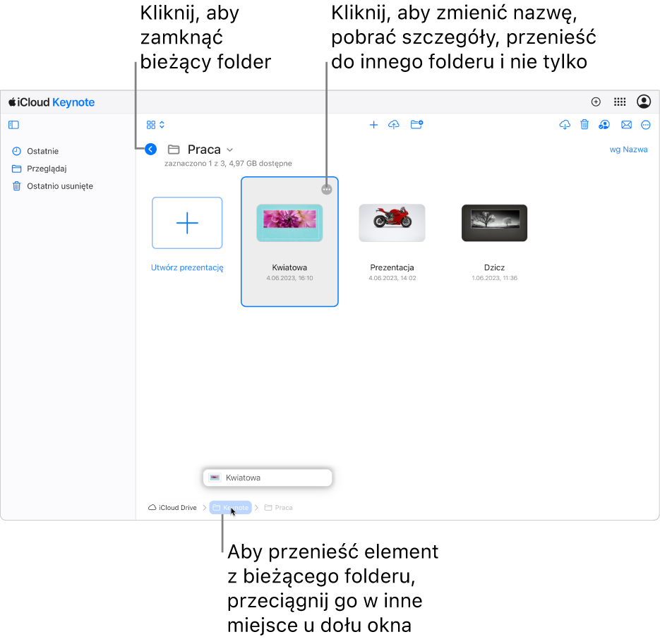The image size is (660, 644).
Task: Expand the Praca folder name chevron
Action: pyautogui.click(x=230, y=150)
